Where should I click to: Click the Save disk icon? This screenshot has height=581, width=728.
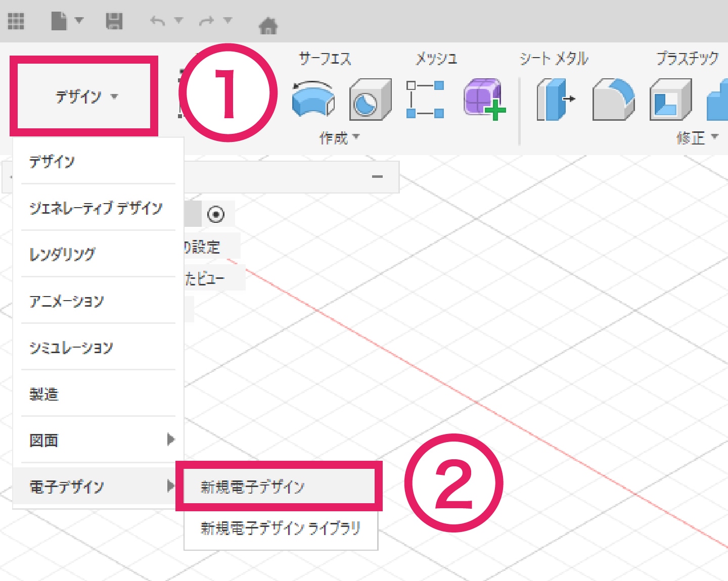click(114, 21)
